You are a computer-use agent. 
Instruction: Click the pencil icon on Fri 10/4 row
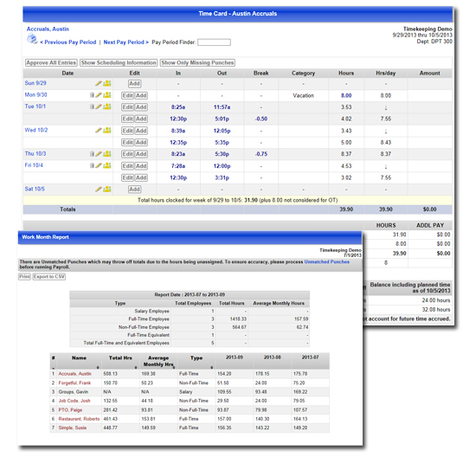pyautogui.click(x=99, y=165)
